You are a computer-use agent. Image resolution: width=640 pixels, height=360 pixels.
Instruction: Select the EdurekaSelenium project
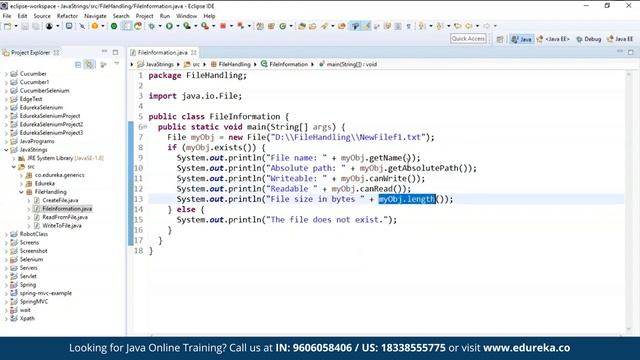point(41,108)
